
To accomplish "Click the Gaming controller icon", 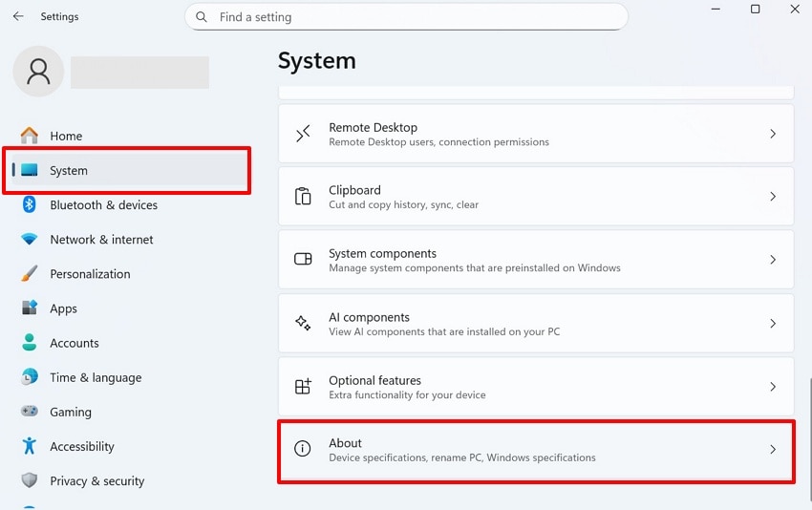I will pos(30,411).
